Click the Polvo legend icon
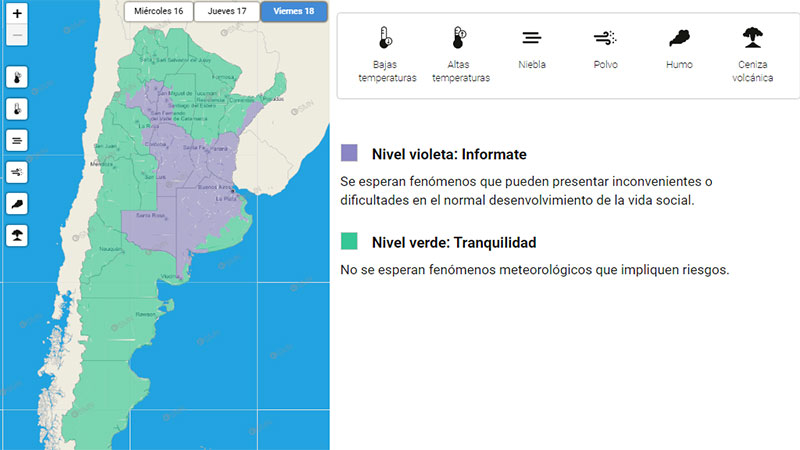800x450 pixels. point(605,39)
